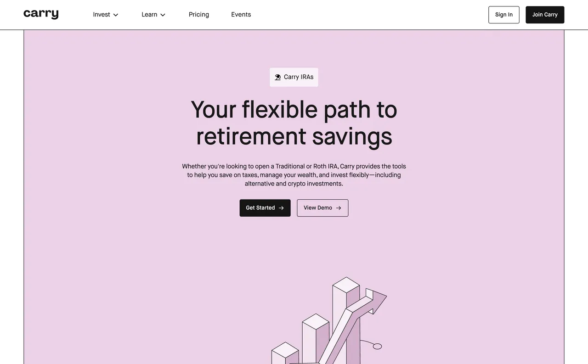Click the Join Carry button
Viewport: 588px width, 364px height.
pyautogui.click(x=545, y=14)
